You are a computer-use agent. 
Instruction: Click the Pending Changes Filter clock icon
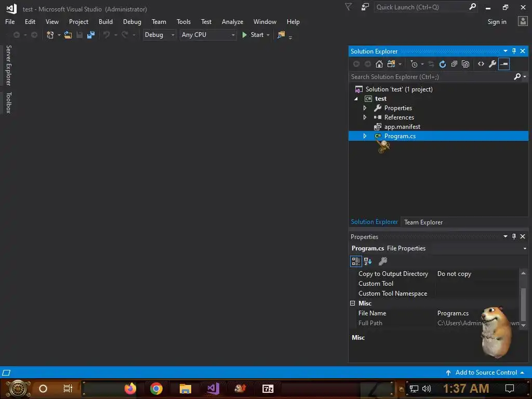pos(414,64)
